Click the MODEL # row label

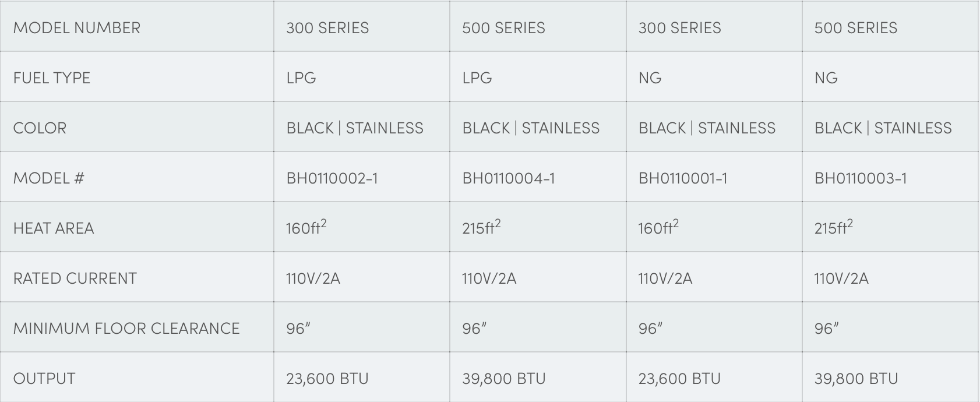(48, 178)
